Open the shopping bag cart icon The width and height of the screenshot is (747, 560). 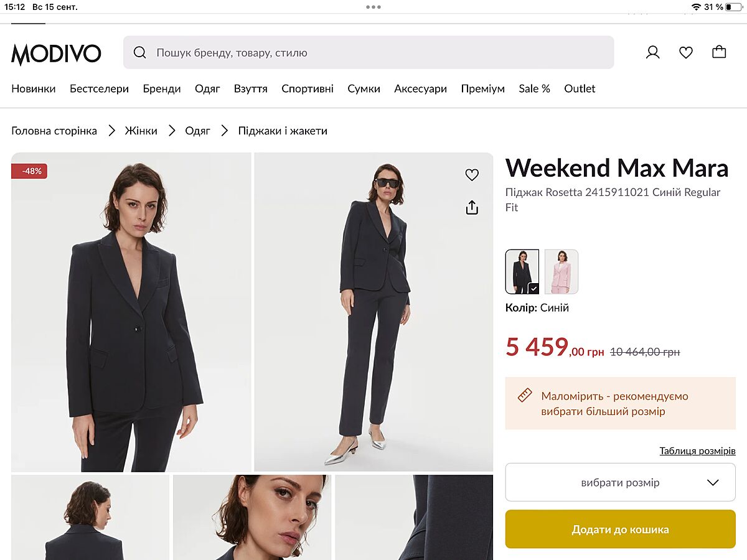coord(719,52)
